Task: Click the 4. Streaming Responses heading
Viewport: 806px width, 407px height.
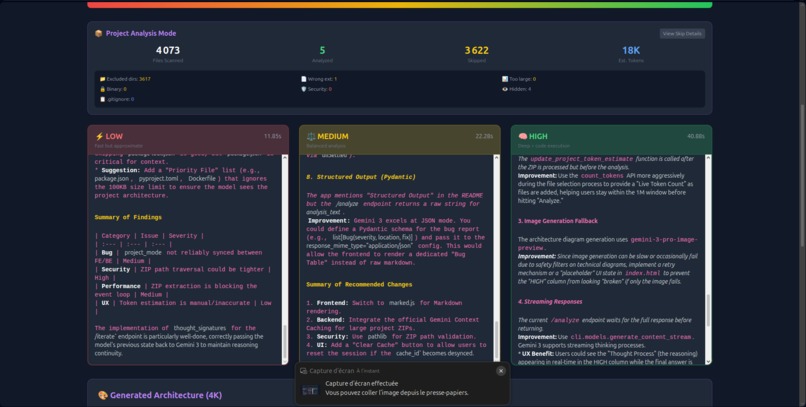Action: tap(550, 302)
